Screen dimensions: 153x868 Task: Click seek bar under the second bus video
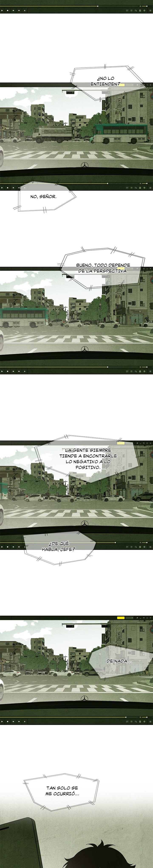click(x=68, y=367)
